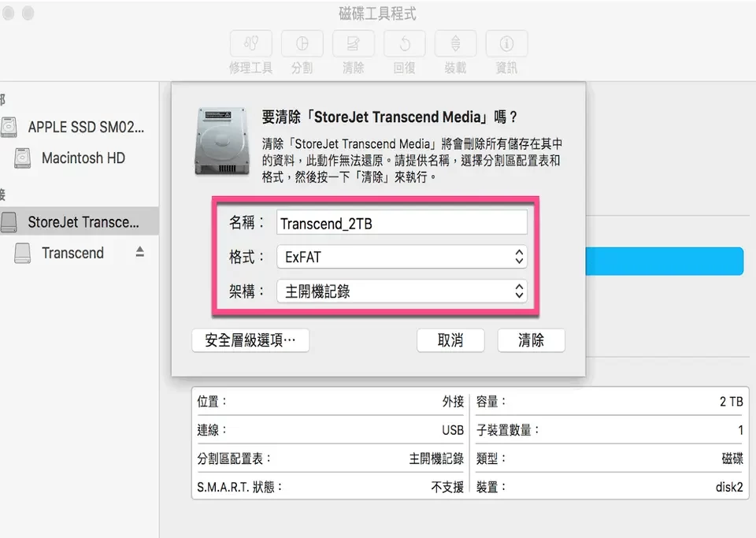This screenshot has width=756, height=538.
Task: Open 安全層級選項 security options
Action: [x=250, y=340]
